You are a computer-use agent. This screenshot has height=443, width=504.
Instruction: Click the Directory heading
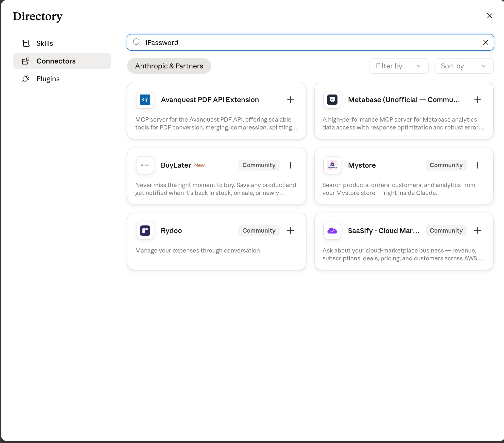(x=37, y=16)
